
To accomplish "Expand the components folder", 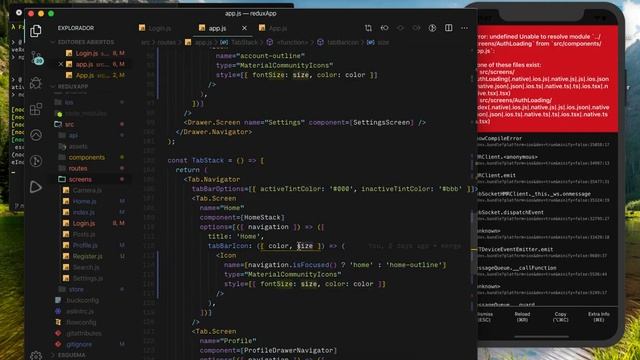I will coord(87,157).
